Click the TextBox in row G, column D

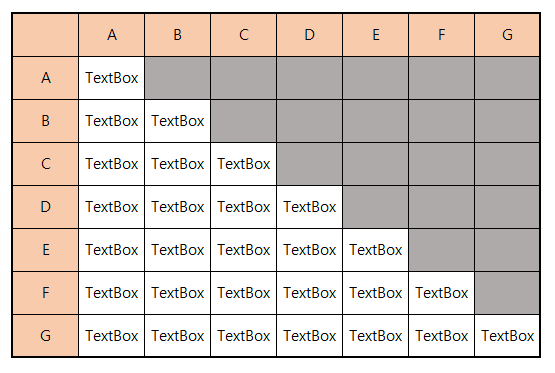click(x=309, y=336)
